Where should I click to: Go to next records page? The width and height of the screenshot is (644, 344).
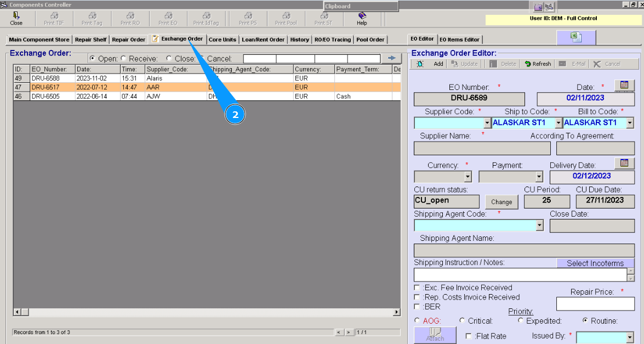pos(349,332)
